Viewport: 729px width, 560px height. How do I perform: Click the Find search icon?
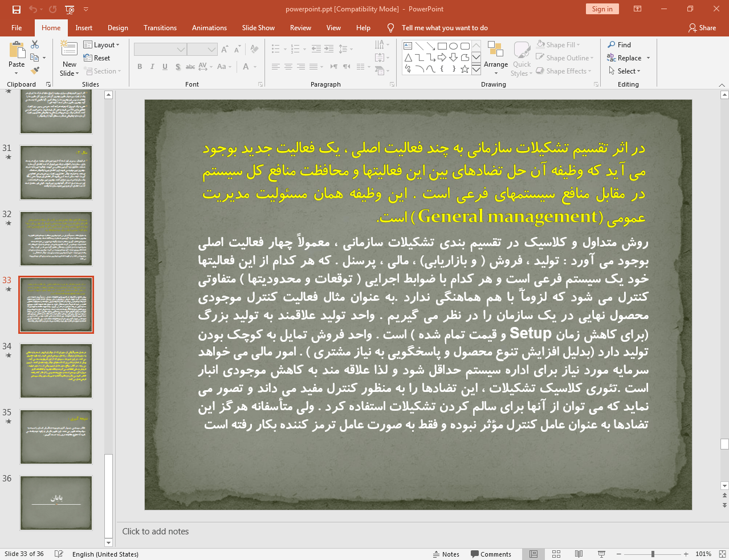coord(612,44)
